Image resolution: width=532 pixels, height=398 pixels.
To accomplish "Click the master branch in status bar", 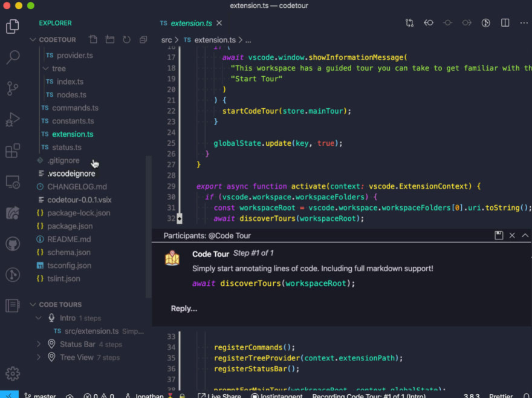I will (x=40, y=396).
